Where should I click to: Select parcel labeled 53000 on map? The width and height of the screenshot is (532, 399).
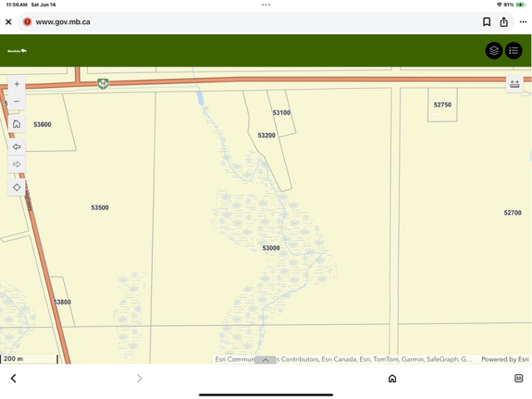coord(271,249)
